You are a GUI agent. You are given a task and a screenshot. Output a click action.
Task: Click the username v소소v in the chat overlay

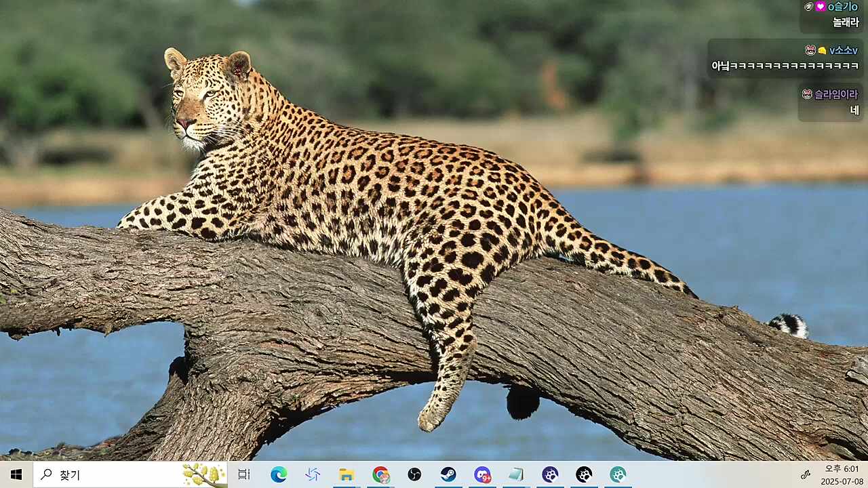point(844,50)
